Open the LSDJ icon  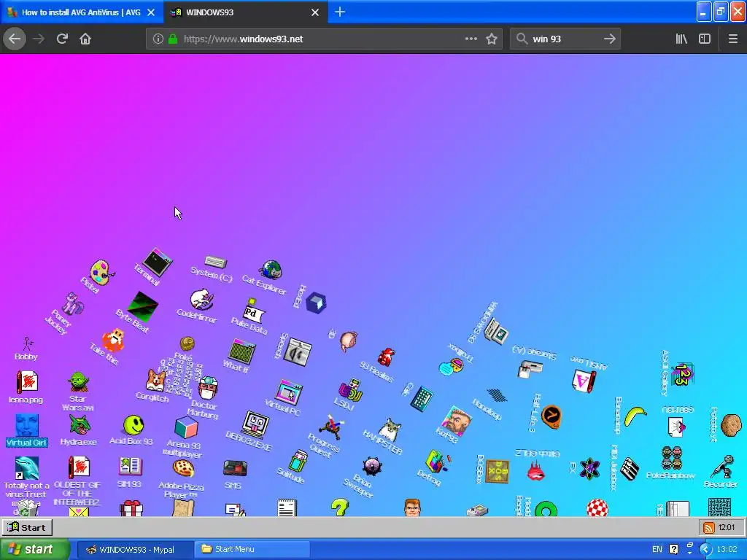351,389
